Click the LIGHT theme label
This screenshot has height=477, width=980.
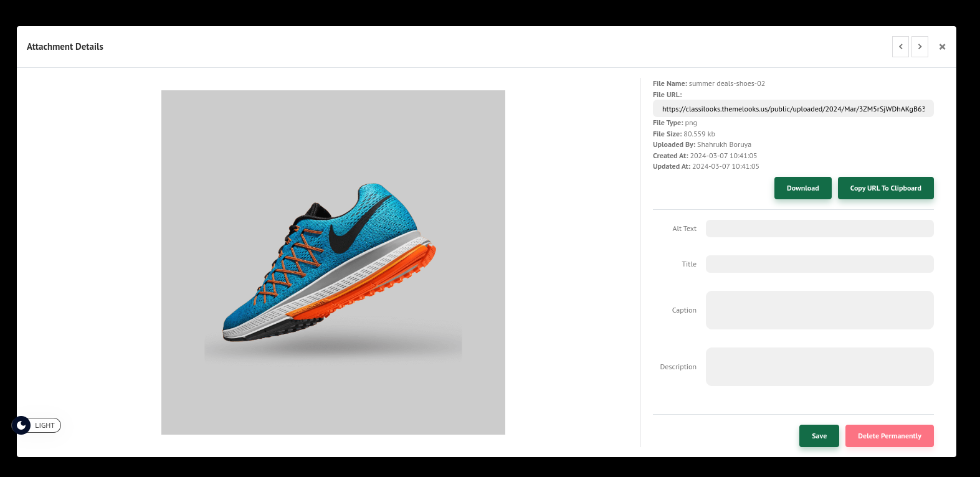45,425
